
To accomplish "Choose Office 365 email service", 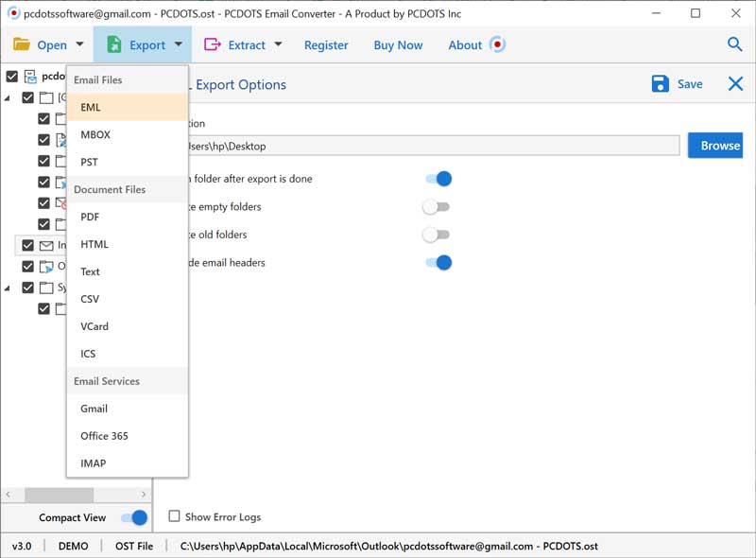I will (128, 436).
